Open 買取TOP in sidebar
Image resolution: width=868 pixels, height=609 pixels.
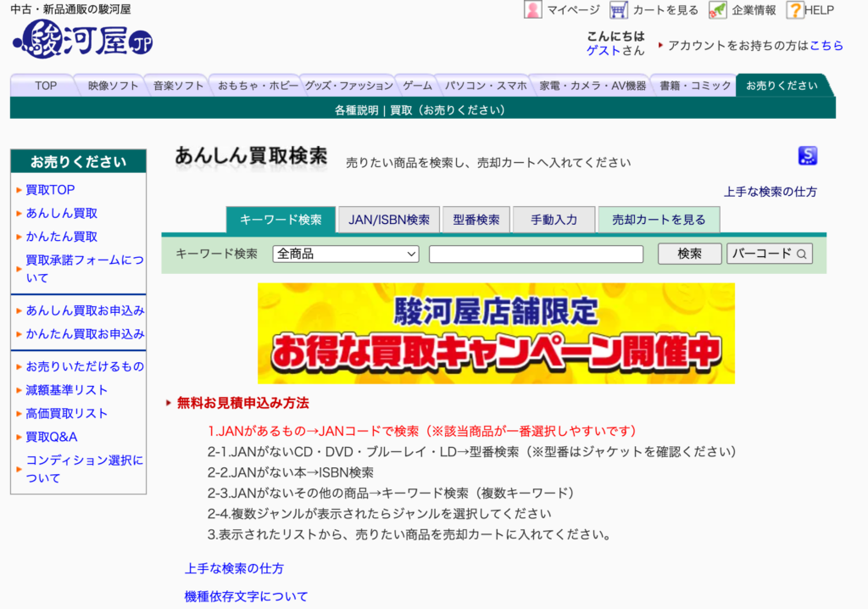50,189
